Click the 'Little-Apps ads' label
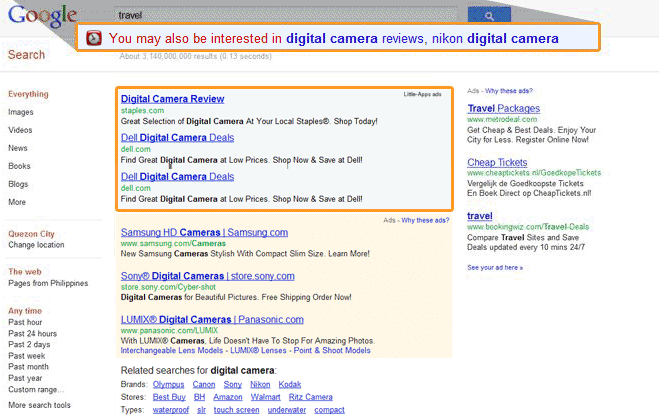The image size is (659, 416). tap(422, 94)
